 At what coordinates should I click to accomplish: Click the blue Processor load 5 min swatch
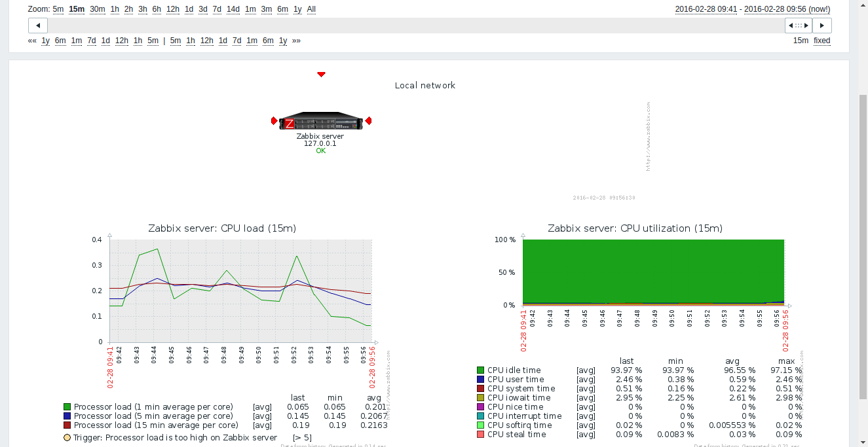[67, 416]
